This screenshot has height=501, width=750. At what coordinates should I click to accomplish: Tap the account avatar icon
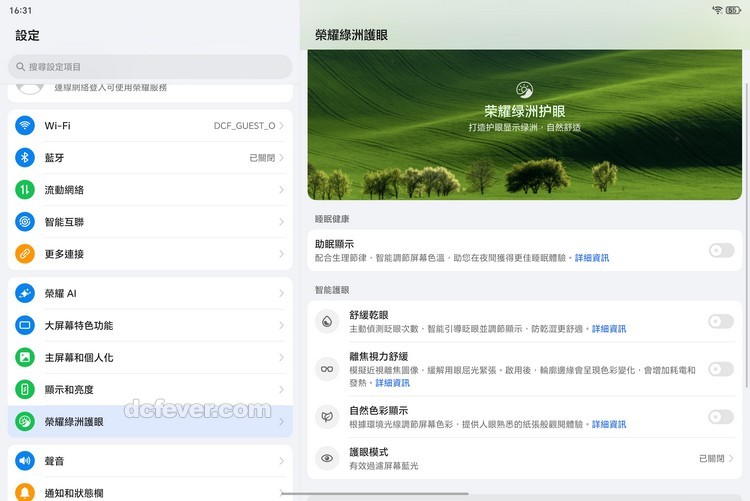tap(30, 89)
